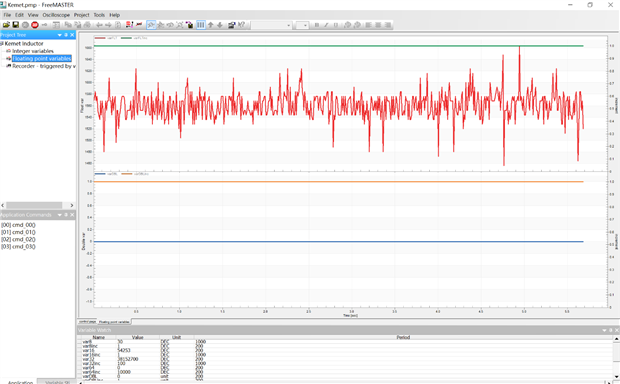
Task: Open the font name combo box
Action: point(272,25)
